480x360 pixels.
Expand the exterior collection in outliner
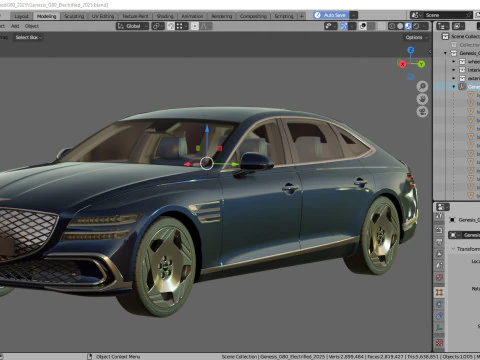point(453,78)
